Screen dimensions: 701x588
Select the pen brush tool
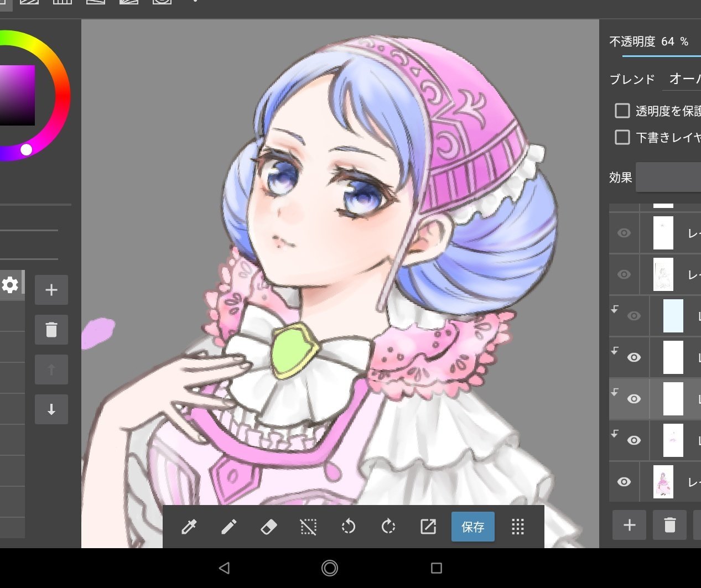[x=229, y=527]
